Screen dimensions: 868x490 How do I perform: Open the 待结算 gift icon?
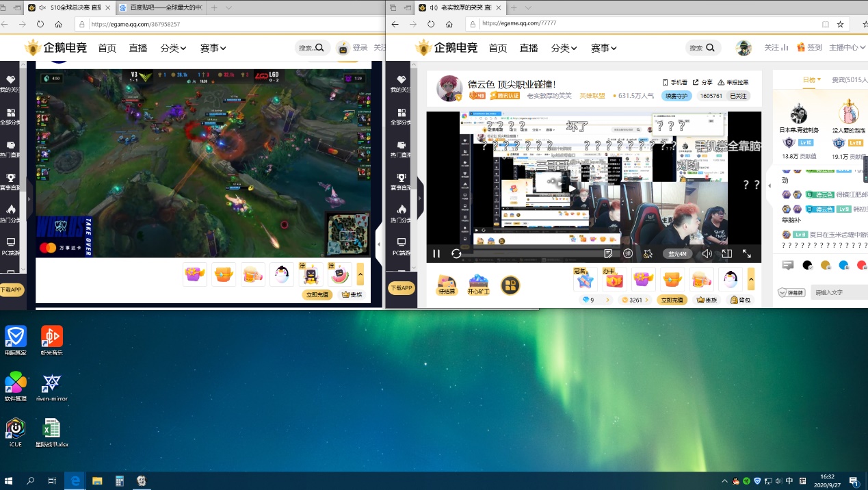coord(446,283)
